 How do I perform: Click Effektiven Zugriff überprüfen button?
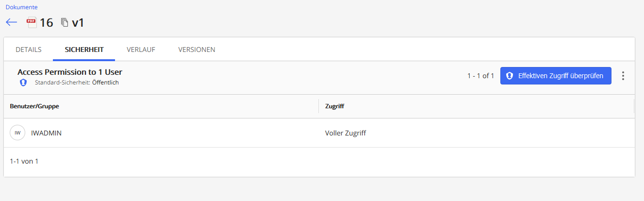[556, 76]
